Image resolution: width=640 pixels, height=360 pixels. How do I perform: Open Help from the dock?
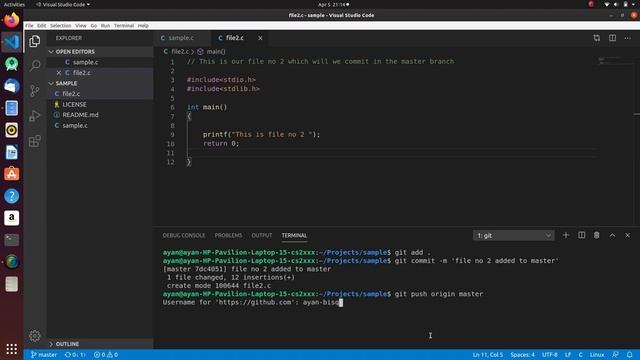[11, 196]
